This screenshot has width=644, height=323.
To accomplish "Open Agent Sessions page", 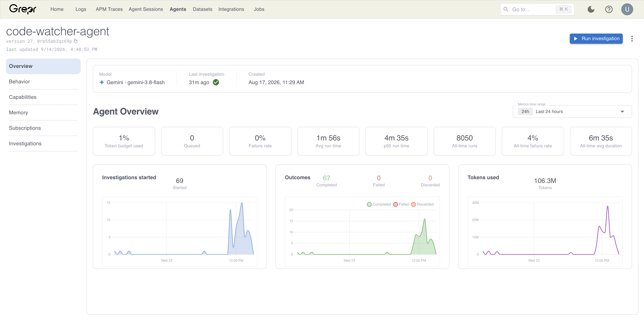I will coord(146,9).
